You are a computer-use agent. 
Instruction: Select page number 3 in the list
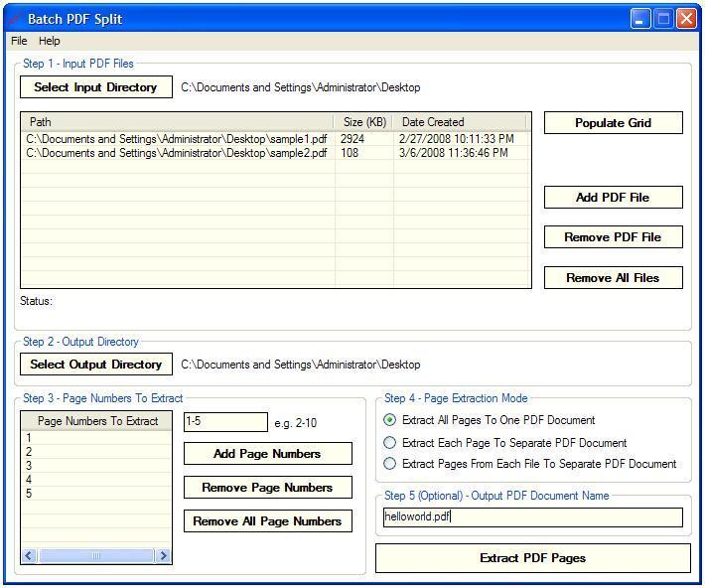pyautogui.click(x=96, y=466)
